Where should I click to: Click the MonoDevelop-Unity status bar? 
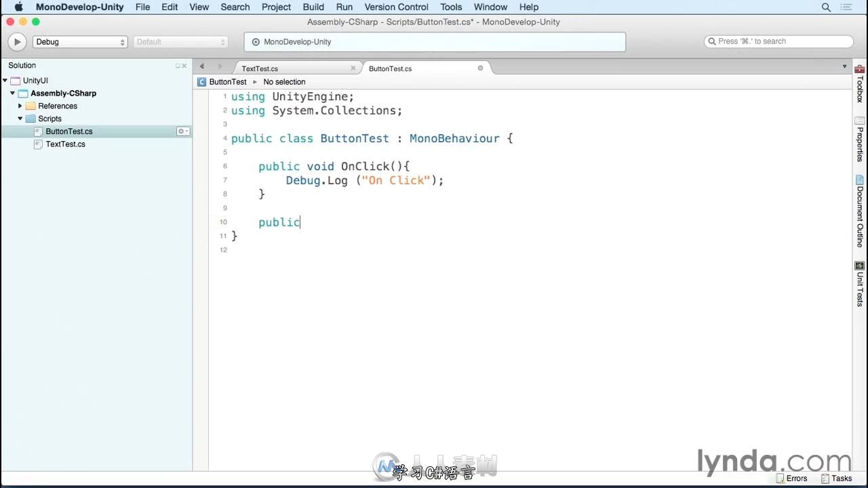[x=435, y=42]
